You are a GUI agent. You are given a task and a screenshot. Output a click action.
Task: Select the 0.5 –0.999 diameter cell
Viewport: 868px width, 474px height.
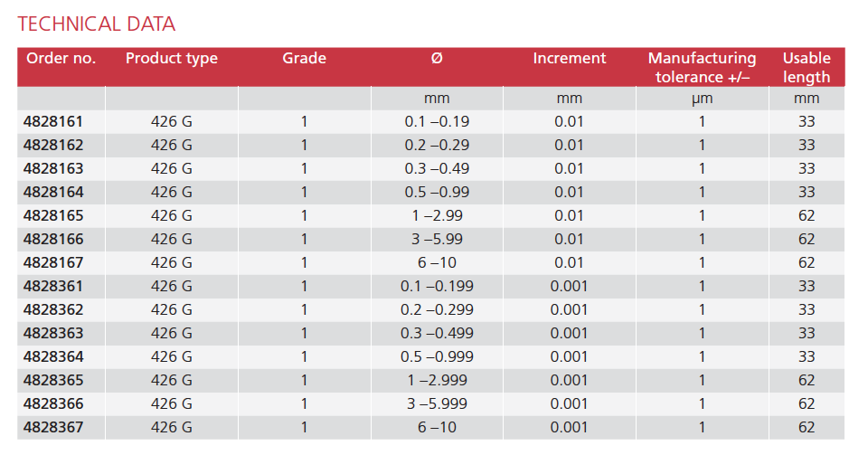(437, 356)
